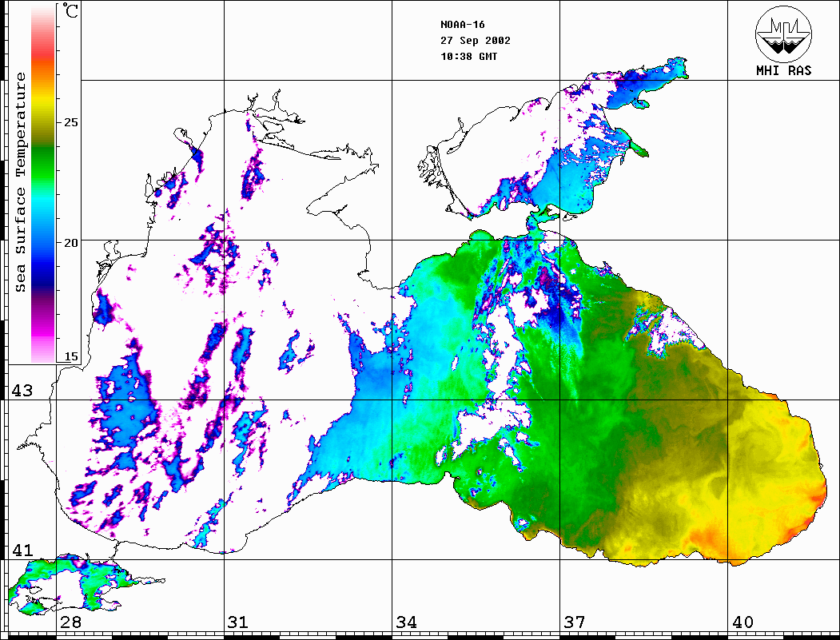Viewport: 840px width, 640px height.
Task: Click longitude label 37
Action: click(x=575, y=622)
